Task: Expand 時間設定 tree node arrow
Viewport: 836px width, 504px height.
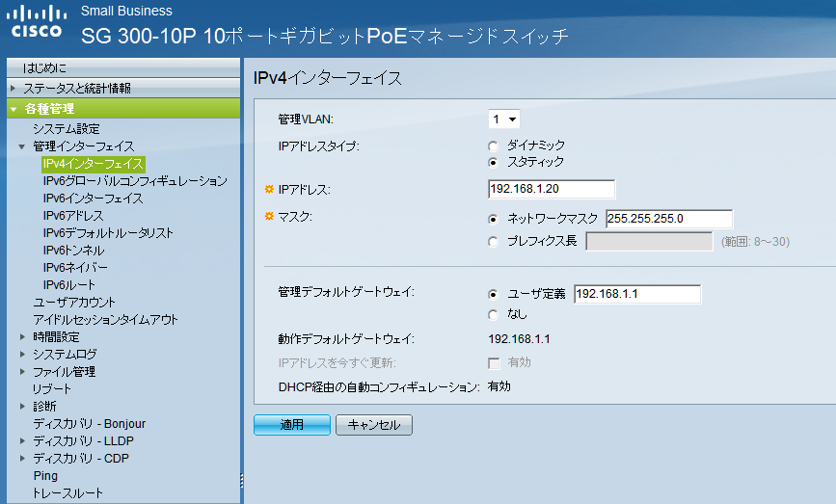Action: (x=22, y=336)
